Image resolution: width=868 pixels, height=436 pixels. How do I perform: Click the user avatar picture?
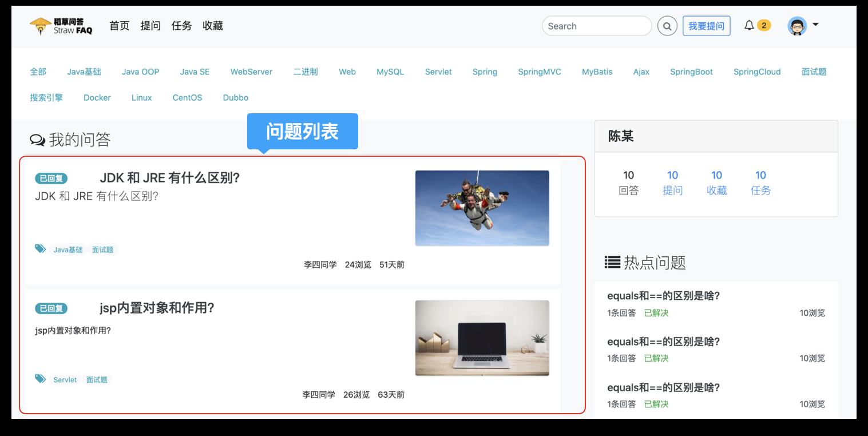click(x=797, y=26)
